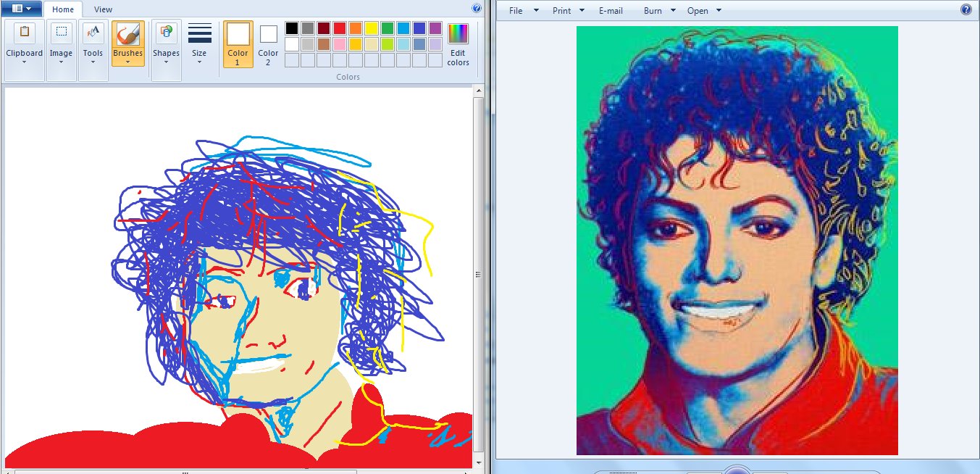Pick the dark red color swatch
The height and width of the screenshot is (474, 980).
pyautogui.click(x=323, y=28)
